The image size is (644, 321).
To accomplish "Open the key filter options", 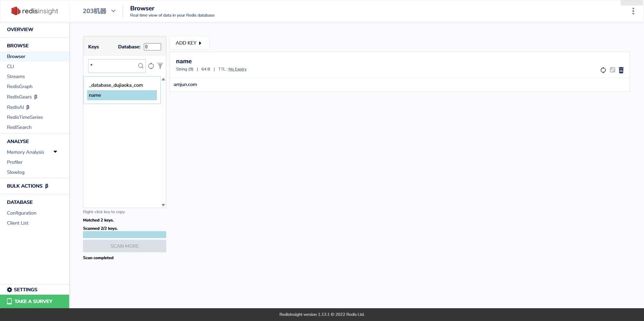I will (160, 66).
